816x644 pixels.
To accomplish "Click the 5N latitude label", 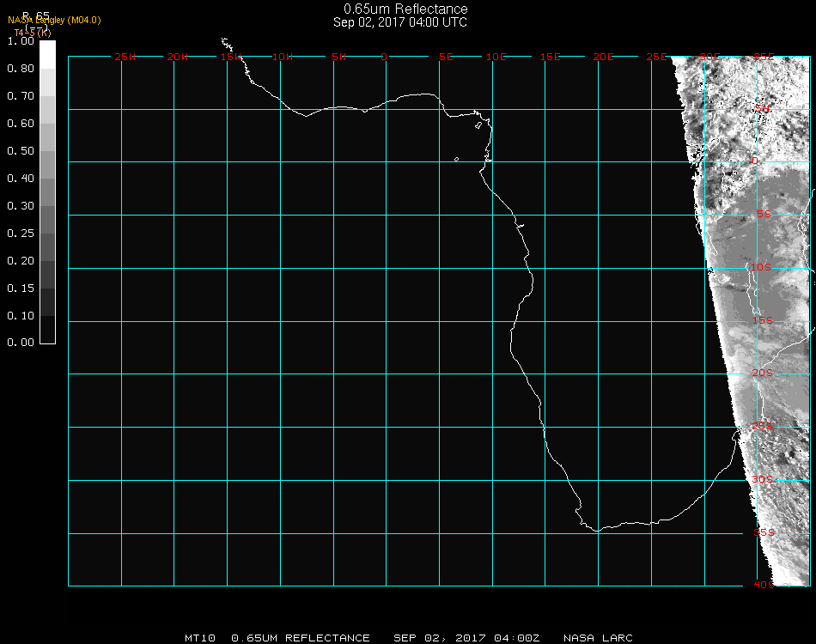I will [x=762, y=109].
